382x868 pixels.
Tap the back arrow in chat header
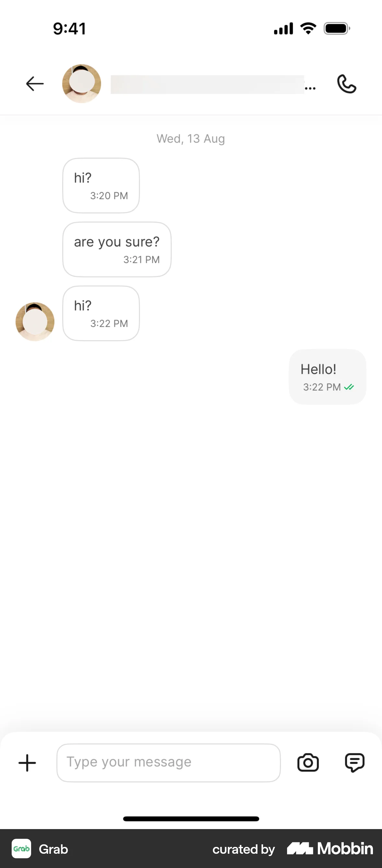click(35, 84)
